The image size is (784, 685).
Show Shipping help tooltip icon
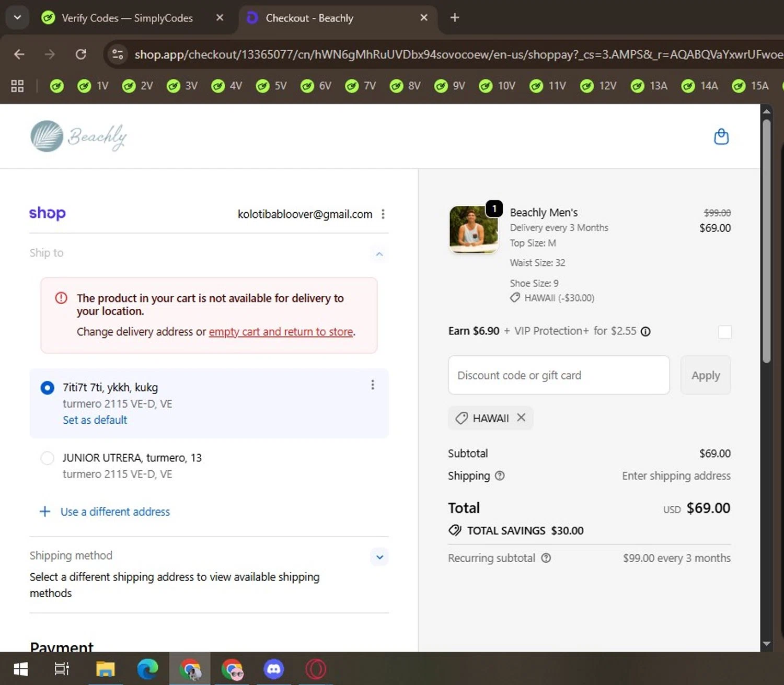coord(500,475)
